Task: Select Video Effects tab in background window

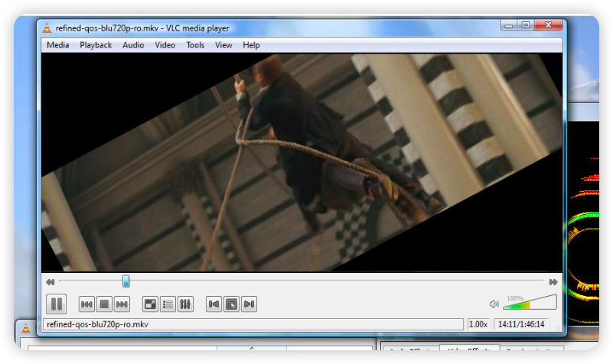Action: pyautogui.click(x=469, y=349)
